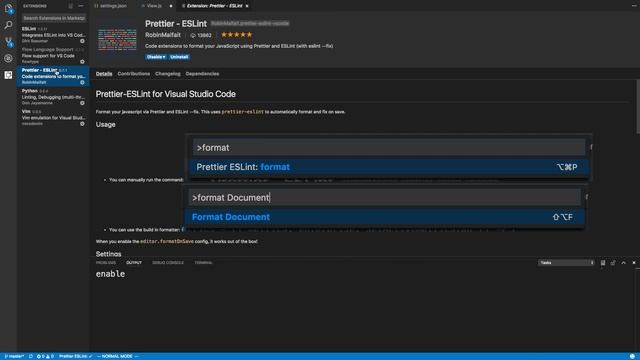Click the "Usage" heading
Screen dimensions: 640x360
[x=106, y=124]
